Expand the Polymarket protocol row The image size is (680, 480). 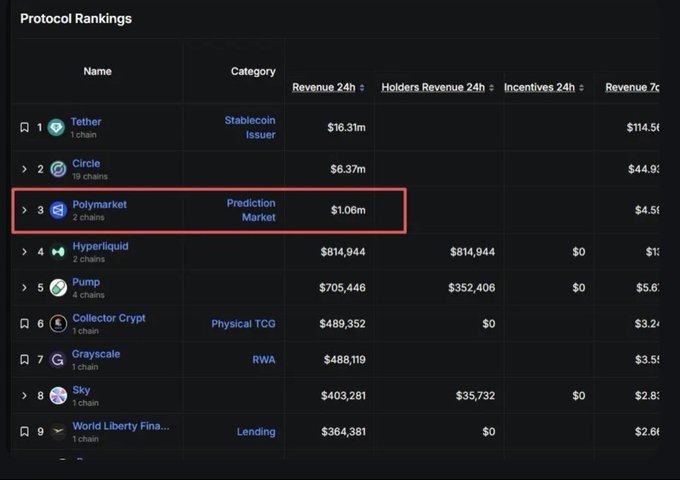(24, 210)
